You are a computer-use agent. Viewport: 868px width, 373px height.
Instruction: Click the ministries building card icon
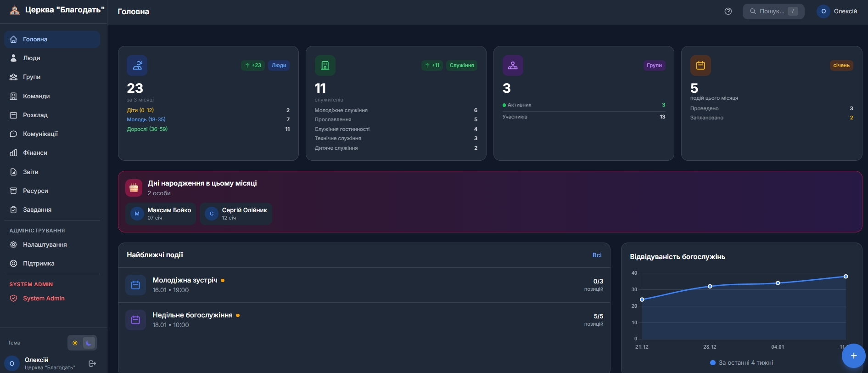(325, 66)
